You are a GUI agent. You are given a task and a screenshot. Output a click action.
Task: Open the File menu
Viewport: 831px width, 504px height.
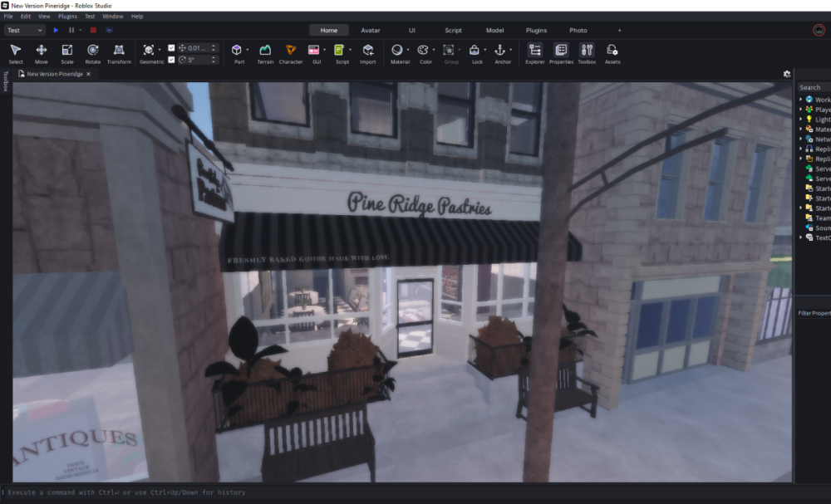tap(8, 17)
